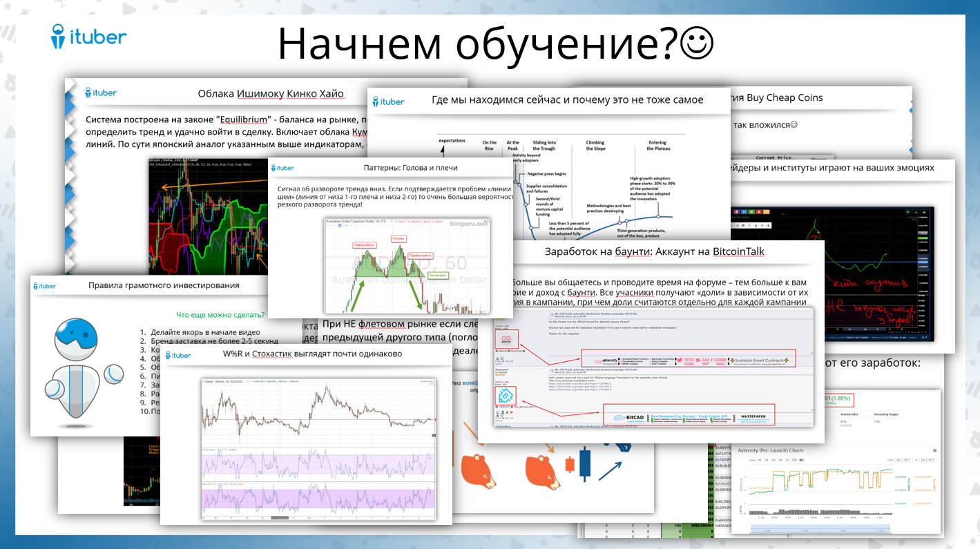Open the W%R indicator settings gear icon
The height and width of the screenshot is (549, 980).
click(221, 450)
